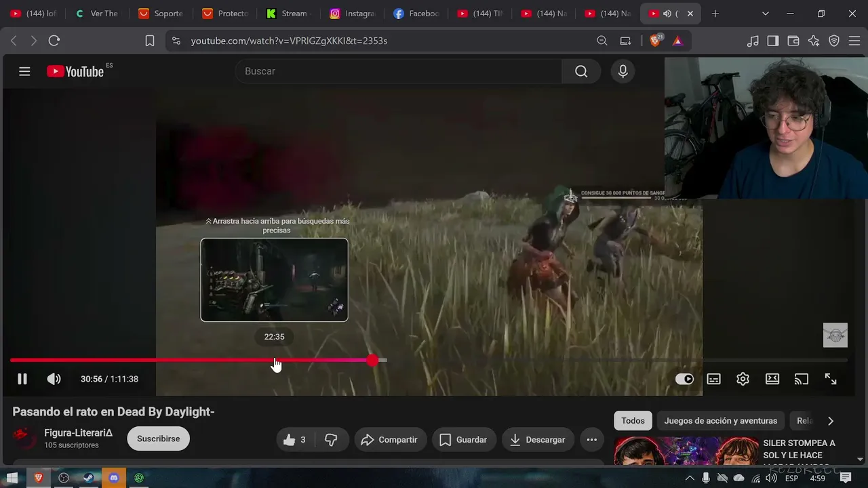The width and height of the screenshot is (868, 488).
Task: Reload the current page
Action: pos(54,41)
